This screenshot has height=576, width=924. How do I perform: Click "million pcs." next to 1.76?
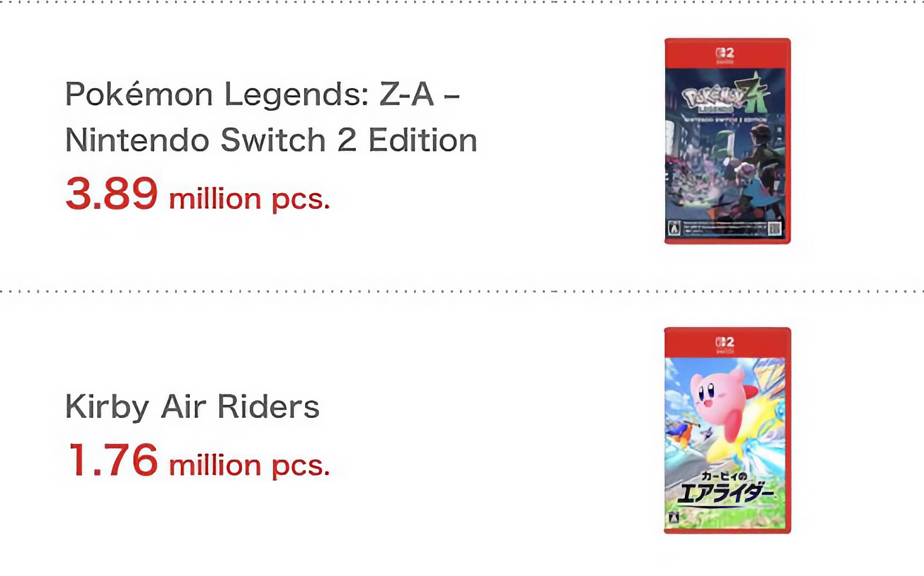[249, 466]
